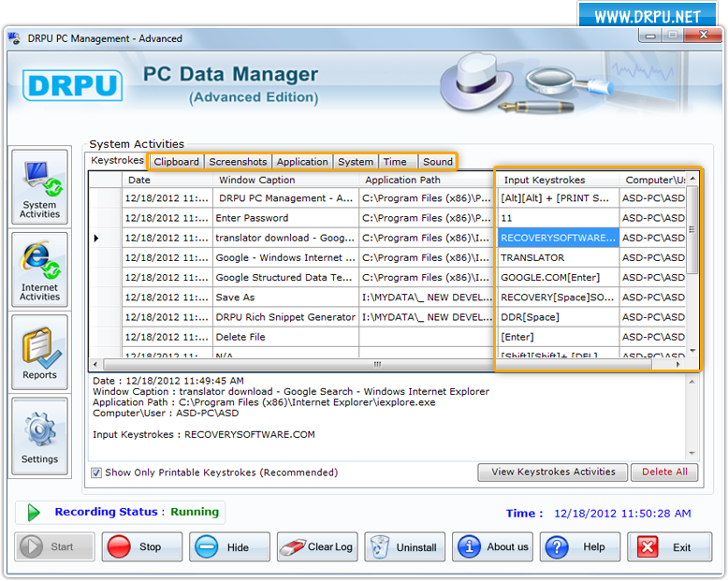Image resolution: width=728 pixels, height=581 pixels.
Task: Click table vertical scrollbar up arrow
Action: click(692, 178)
